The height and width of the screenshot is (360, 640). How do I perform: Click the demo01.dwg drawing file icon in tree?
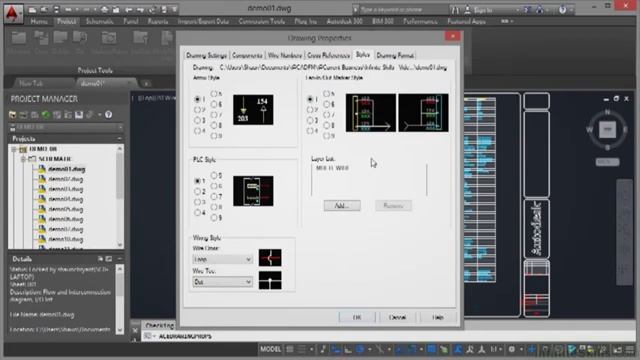[x=42, y=169]
